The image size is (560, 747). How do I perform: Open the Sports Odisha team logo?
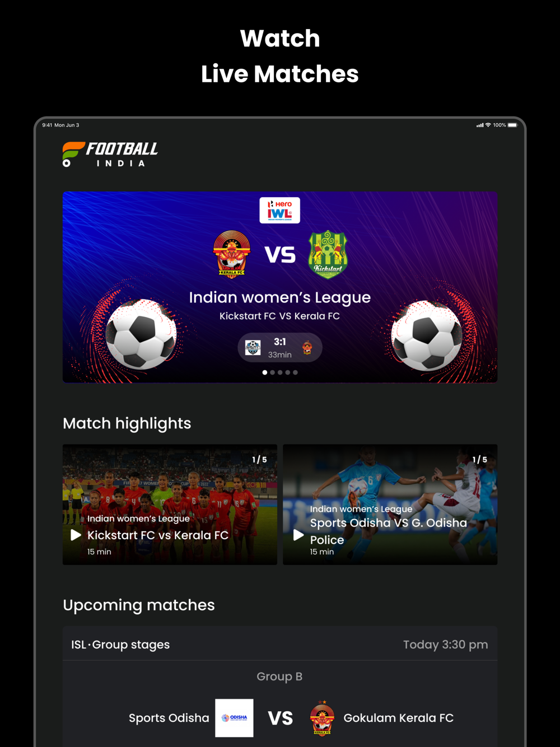pyautogui.click(x=234, y=718)
